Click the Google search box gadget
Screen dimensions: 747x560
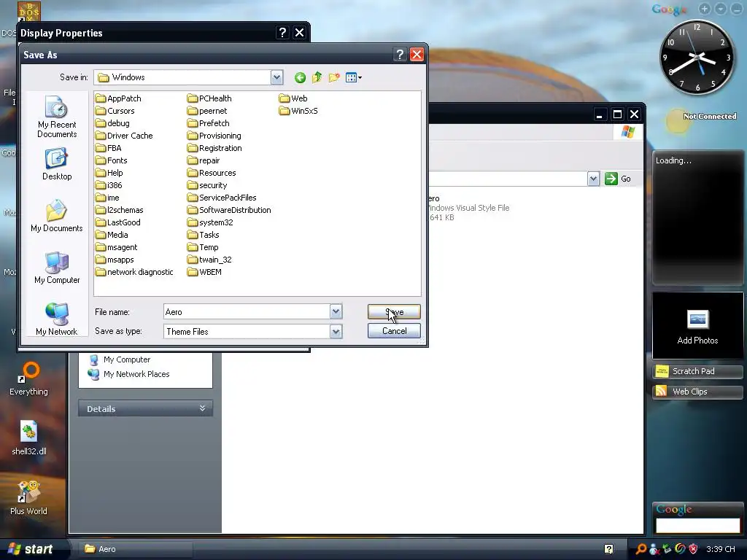(697, 525)
